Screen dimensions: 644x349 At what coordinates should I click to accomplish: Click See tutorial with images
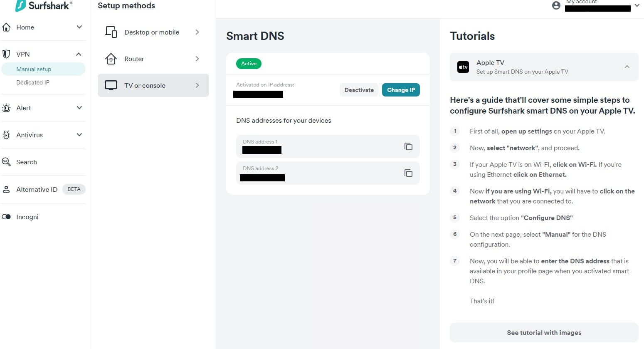tap(544, 332)
